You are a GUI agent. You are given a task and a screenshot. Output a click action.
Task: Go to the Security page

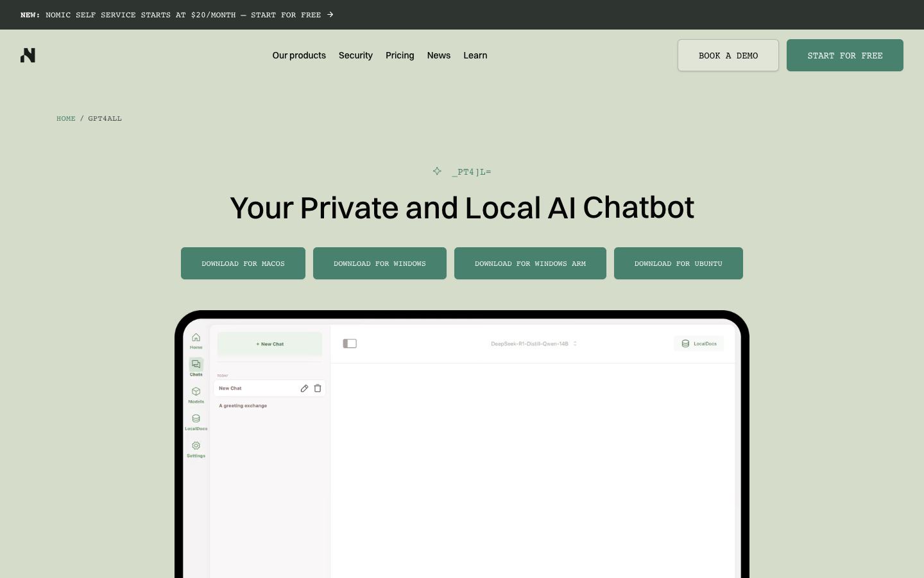355,55
